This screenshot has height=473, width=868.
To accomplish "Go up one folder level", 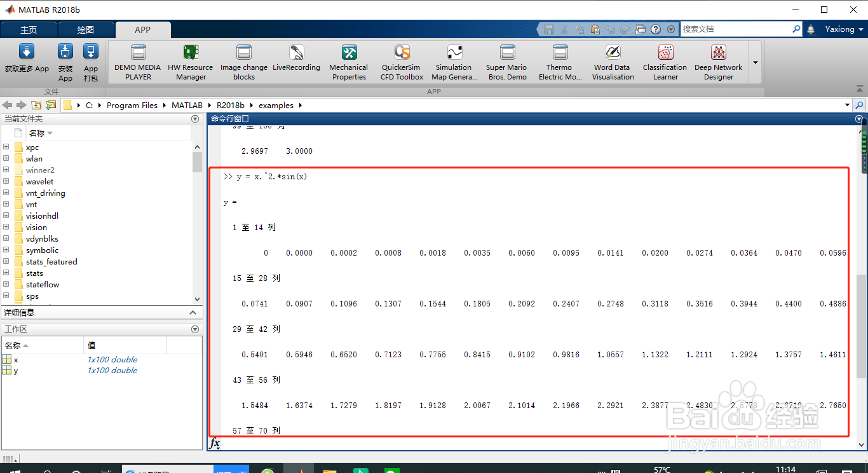I will coord(36,105).
